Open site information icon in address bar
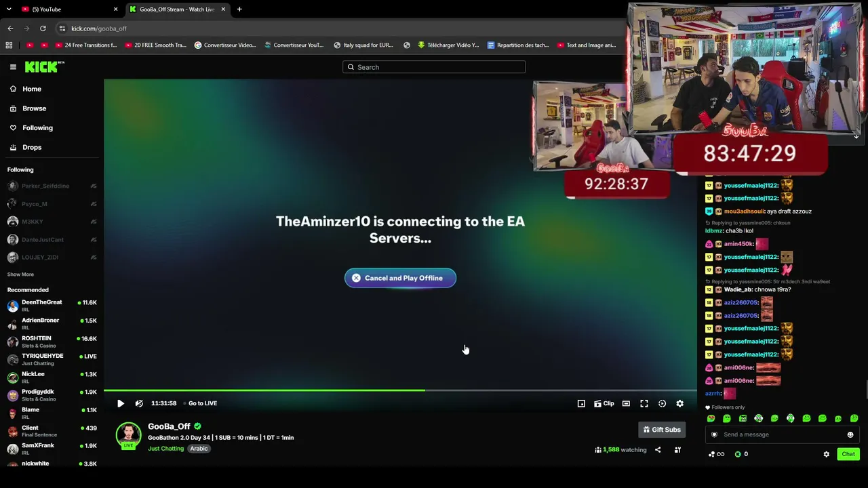The image size is (868, 488). (62, 28)
